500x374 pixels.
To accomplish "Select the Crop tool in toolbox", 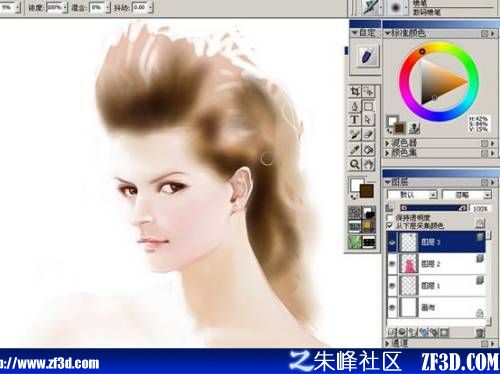I will tap(355, 91).
